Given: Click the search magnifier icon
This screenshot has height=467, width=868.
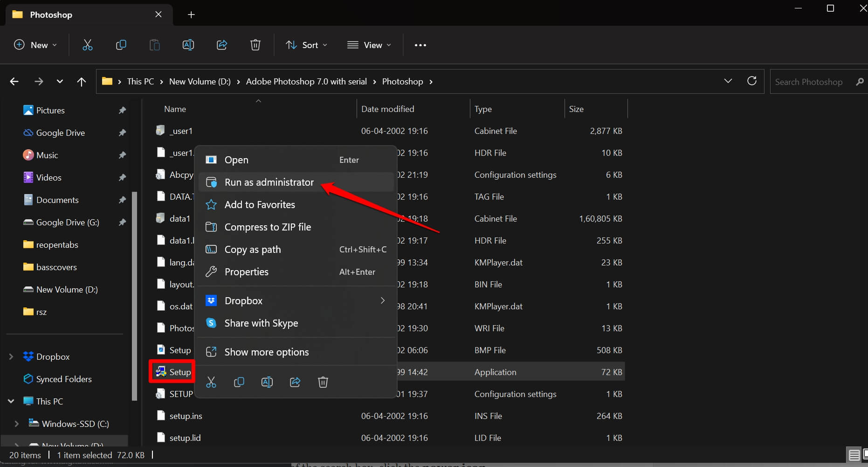Looking at the screenshot, I should [860, 82].
